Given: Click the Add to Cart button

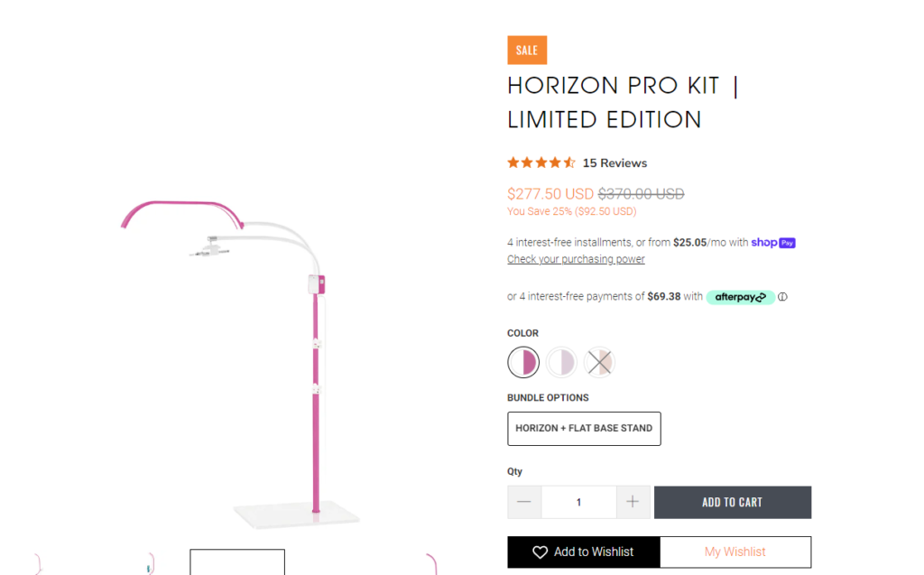Looking at the screenshot, I should 733,502.
